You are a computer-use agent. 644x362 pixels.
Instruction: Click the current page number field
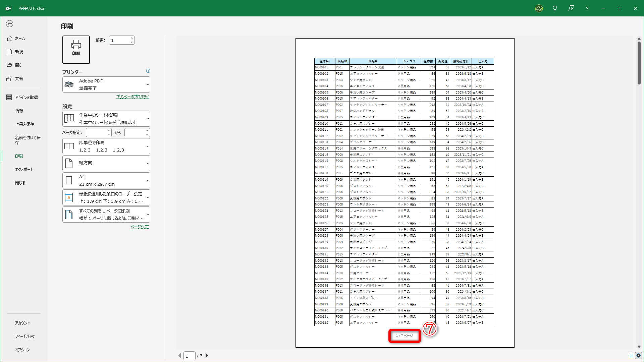pyautogui.click(x=189, y=356)
